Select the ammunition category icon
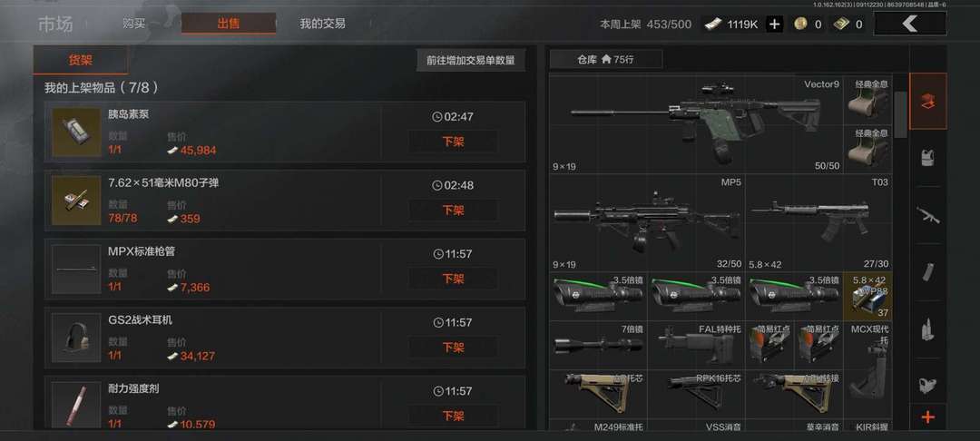This screenshot has height=441, width=980. 928,329
